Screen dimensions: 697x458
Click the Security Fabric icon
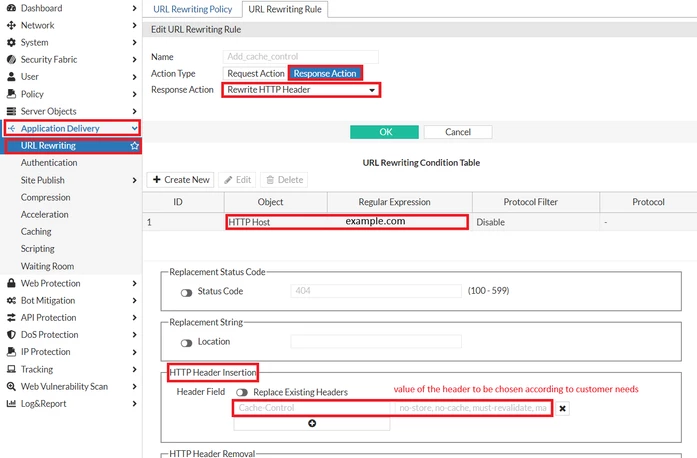click(x=11, y=60)
